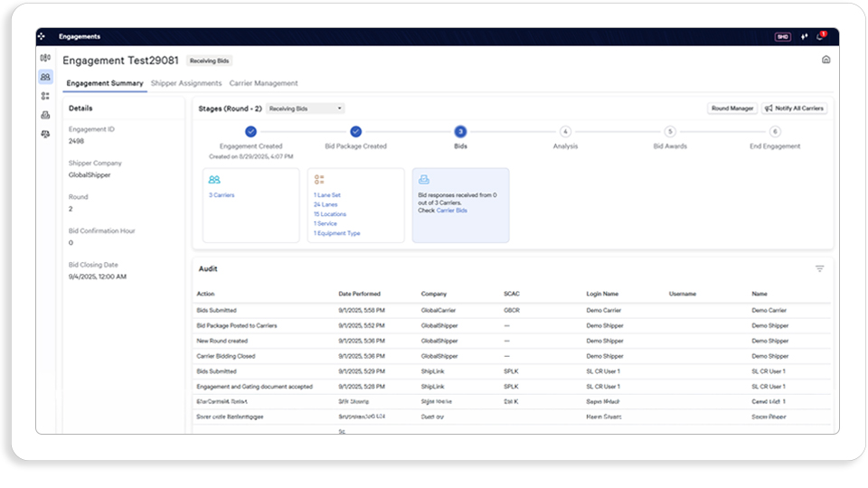Open notifications bell with red badge
The image size is (868, 488).
(821, 36)
